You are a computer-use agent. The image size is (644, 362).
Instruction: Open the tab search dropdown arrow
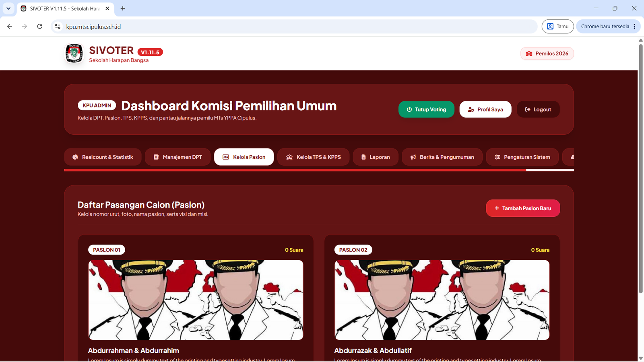pyautogui.click(x=8, y=8)
